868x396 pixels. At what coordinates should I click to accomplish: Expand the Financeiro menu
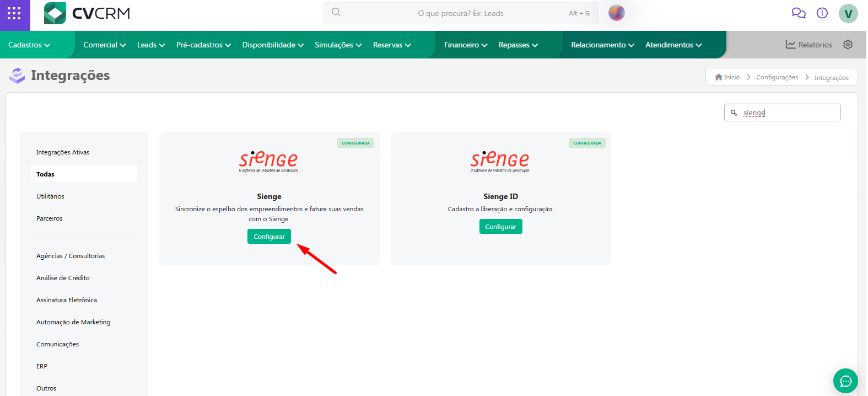[x=466, y=45]
